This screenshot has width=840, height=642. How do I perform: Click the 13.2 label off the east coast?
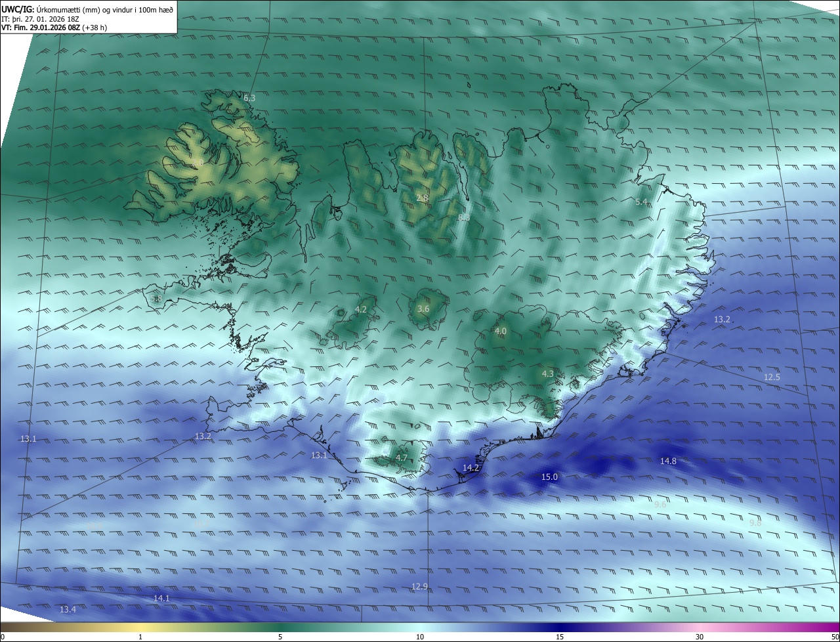pos(722,319)
